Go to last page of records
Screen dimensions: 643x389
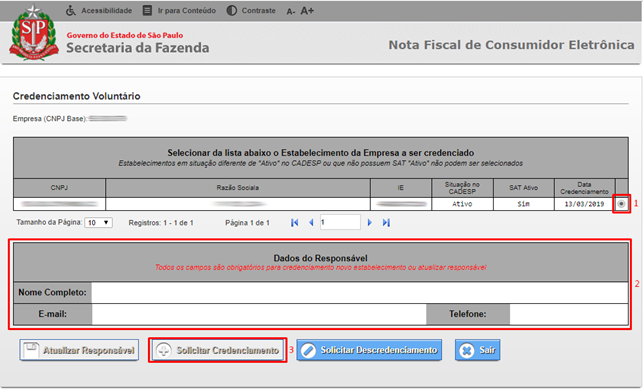coord(386,223)
